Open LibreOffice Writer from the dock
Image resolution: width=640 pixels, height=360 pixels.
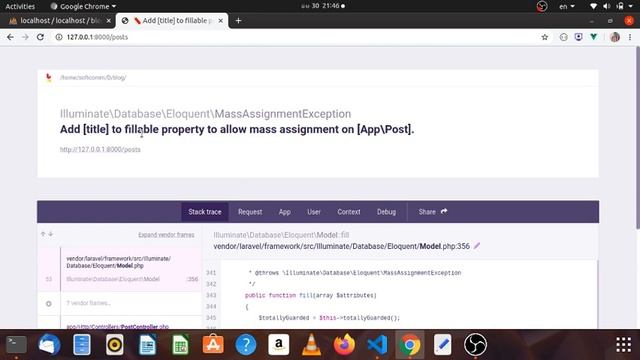147,344
